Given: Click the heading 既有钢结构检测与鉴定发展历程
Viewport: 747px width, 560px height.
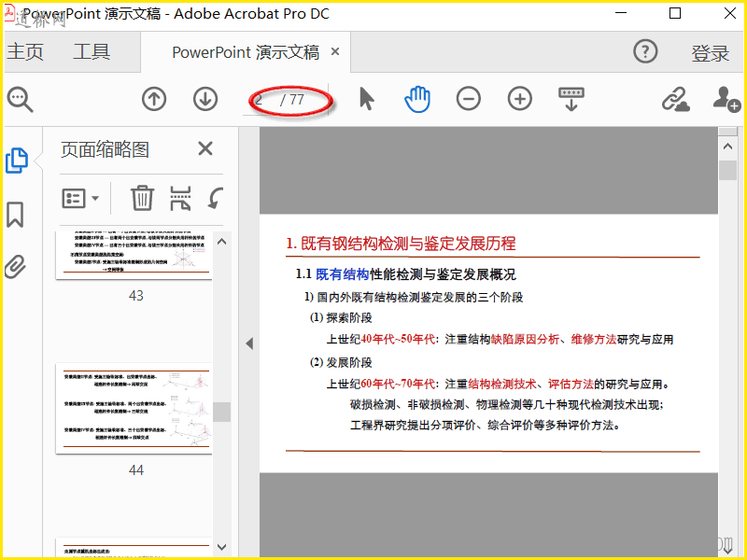Looking at the screenshot, I should [408, 244].
